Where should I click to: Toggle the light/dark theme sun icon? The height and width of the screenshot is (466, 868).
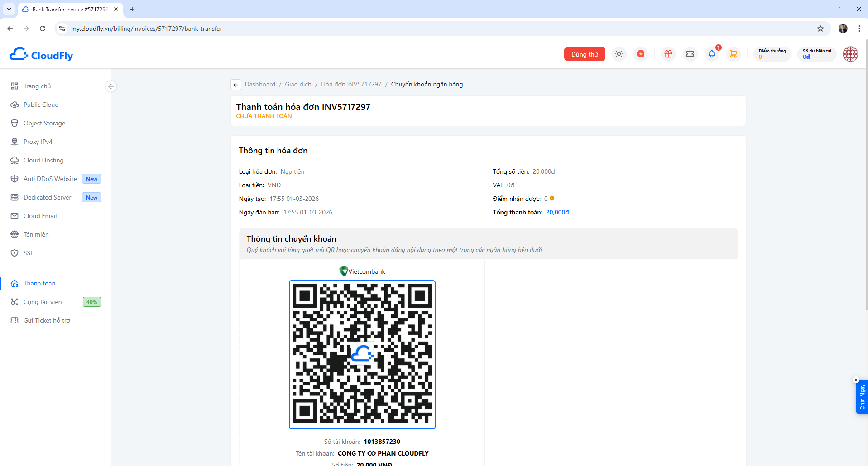pyautogui.click(x=619, y=54)
